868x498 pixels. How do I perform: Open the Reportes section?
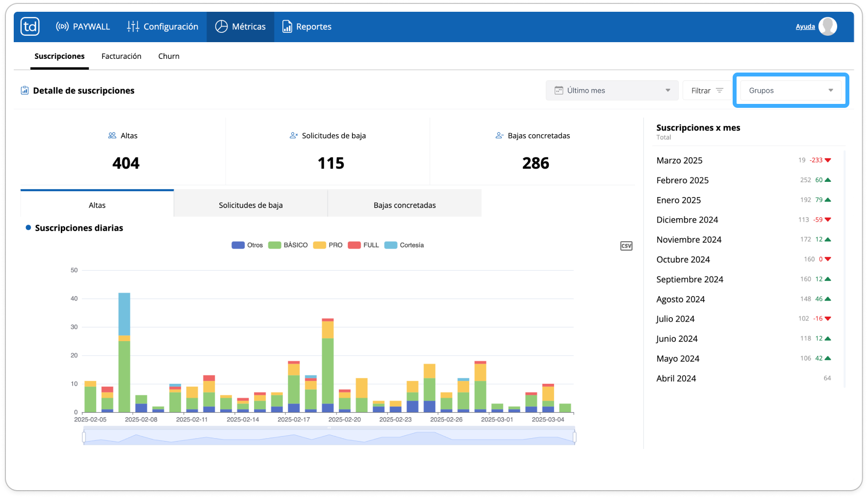pos(307,26)
